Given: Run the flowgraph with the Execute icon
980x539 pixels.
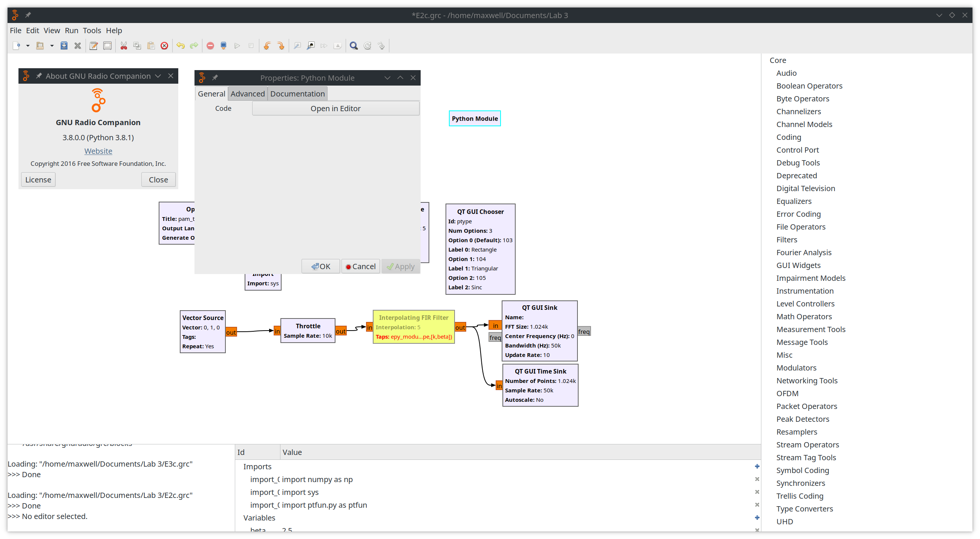Looking at the screenshot, I should tap(237, 46).
